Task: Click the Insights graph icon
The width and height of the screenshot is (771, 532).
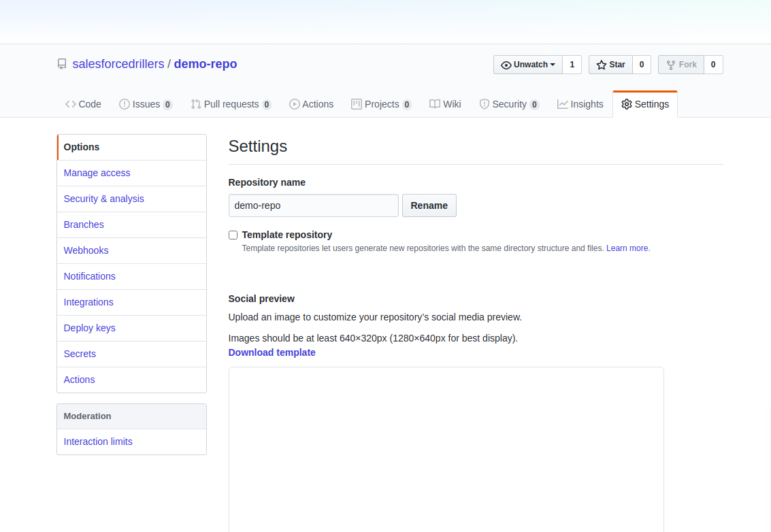Action: point(561,103)
